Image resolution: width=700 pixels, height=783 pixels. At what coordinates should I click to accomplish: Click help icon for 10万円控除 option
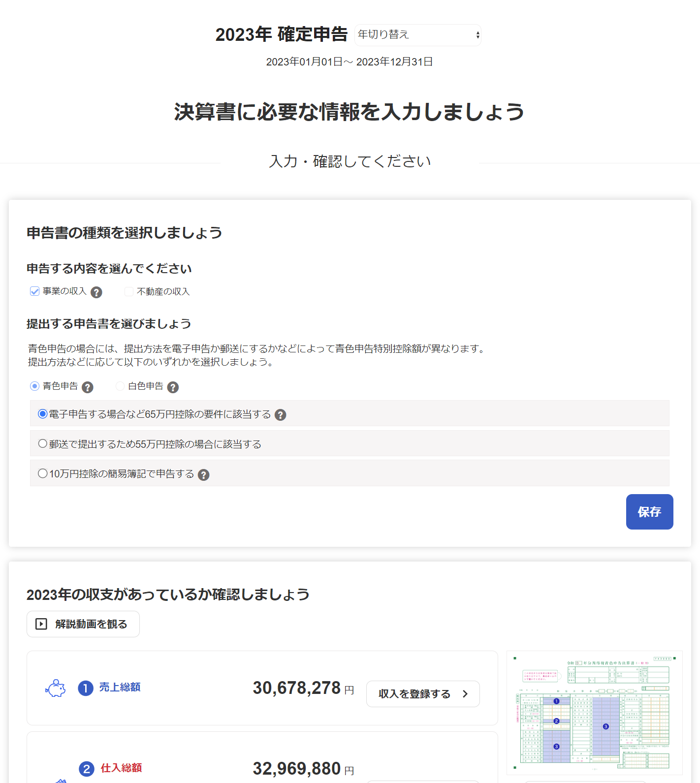point(204,475)
